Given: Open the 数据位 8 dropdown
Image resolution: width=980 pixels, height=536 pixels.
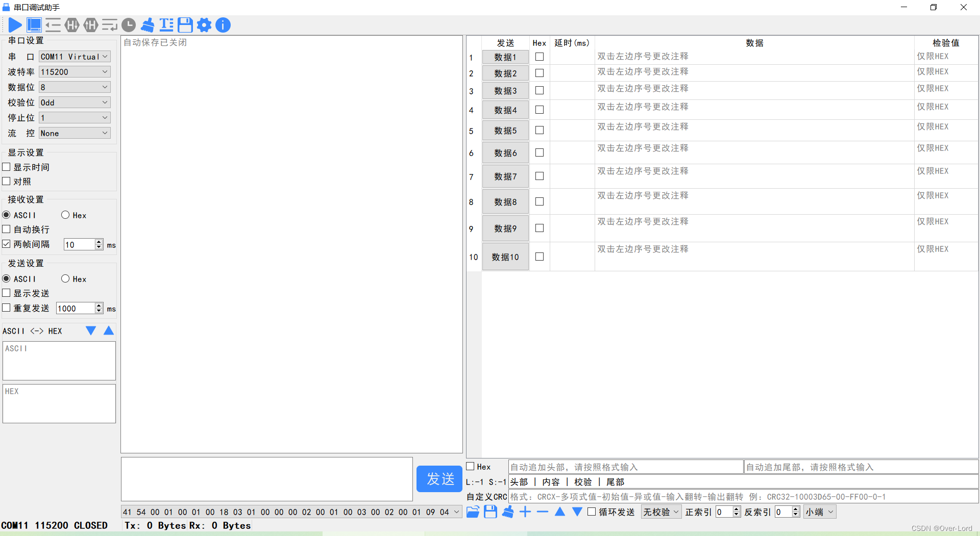Looking at the screenshot, I should (75, 87).
